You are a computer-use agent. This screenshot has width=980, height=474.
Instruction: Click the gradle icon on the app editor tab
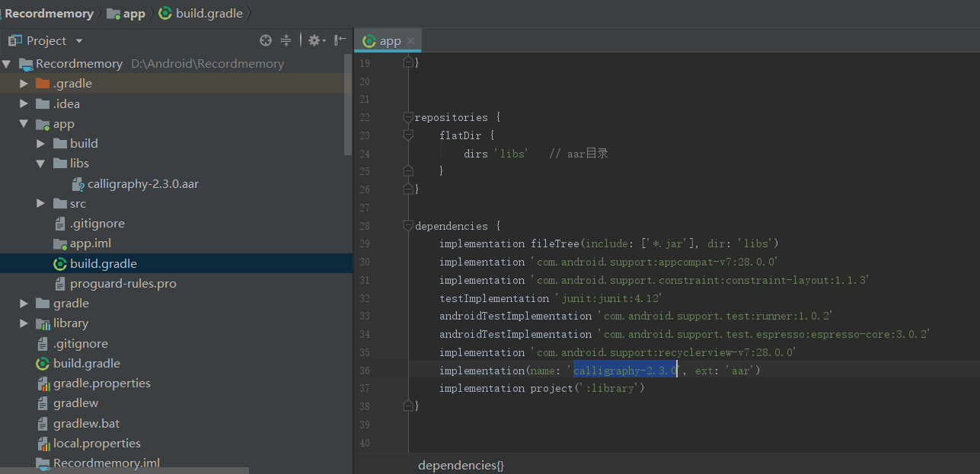pyautogui.click(x=369, y=41)
